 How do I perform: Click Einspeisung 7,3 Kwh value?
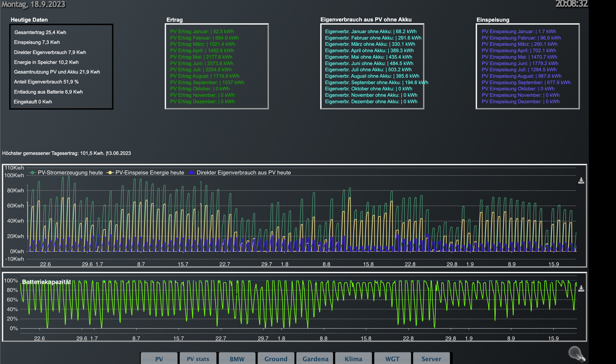37,43
